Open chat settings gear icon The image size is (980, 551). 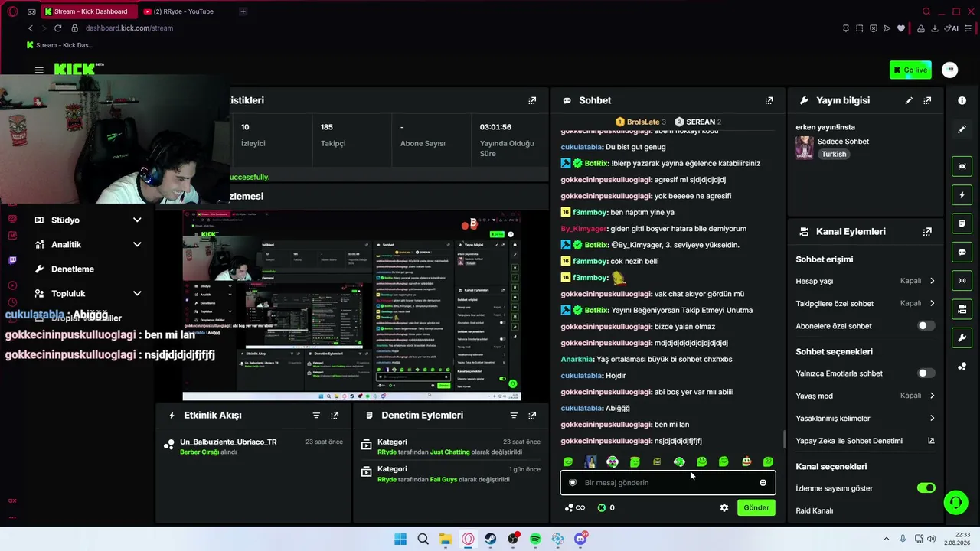coord(724,507)
